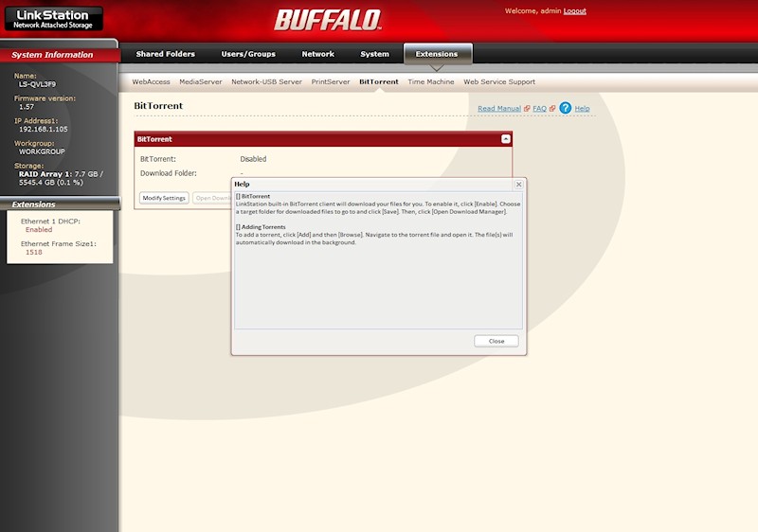Switch to the Network tab
The height and width of the screenshot is (532, 758).
coord(317,54)
